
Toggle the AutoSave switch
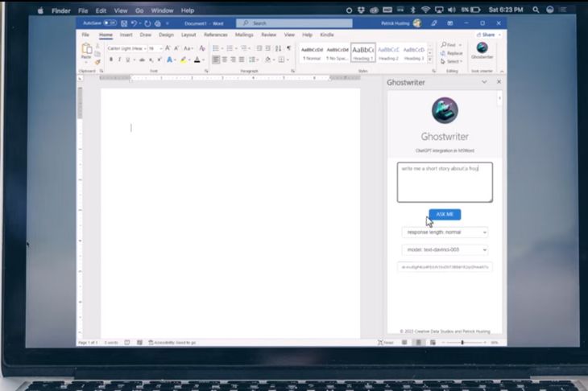(x=107, y=23)
